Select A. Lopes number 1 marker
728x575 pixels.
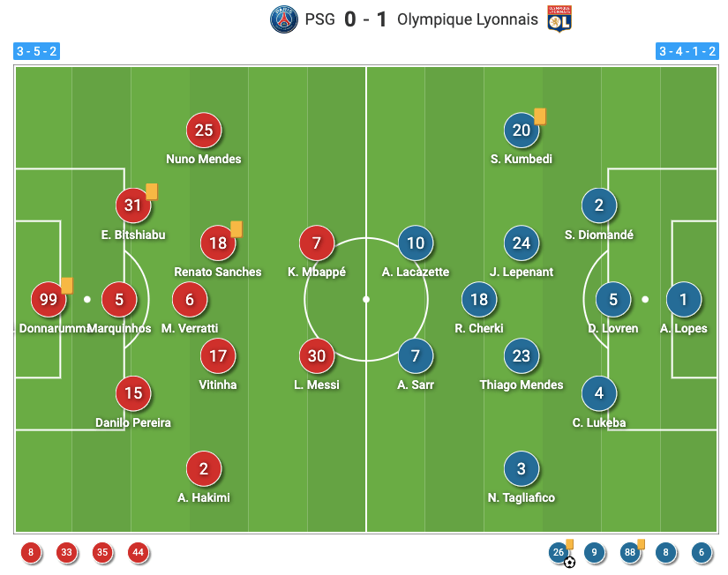[683, 300]
